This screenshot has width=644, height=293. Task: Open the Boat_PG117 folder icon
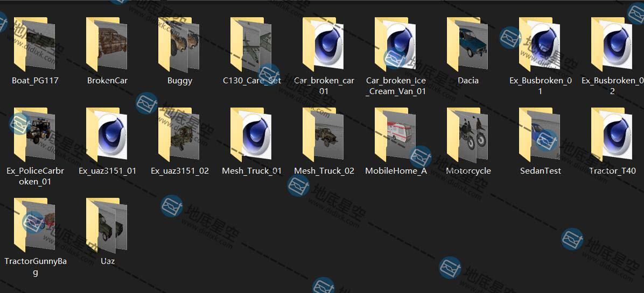34,44
